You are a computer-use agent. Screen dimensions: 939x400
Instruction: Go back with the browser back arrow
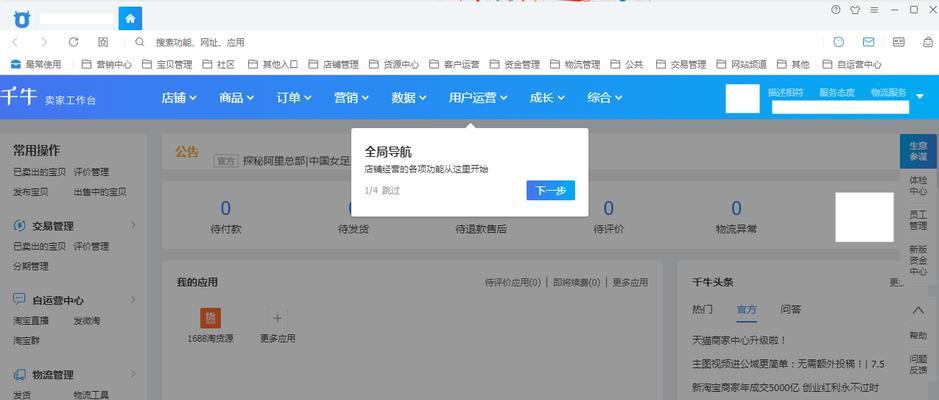[15, 42]
